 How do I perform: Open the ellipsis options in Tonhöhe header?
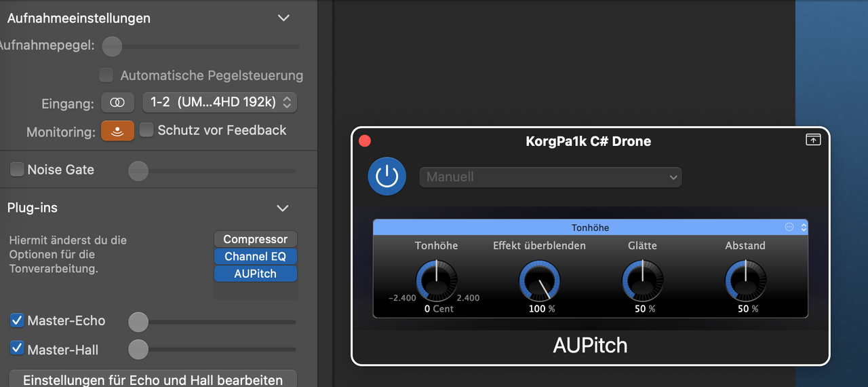[x=789, y=227]
